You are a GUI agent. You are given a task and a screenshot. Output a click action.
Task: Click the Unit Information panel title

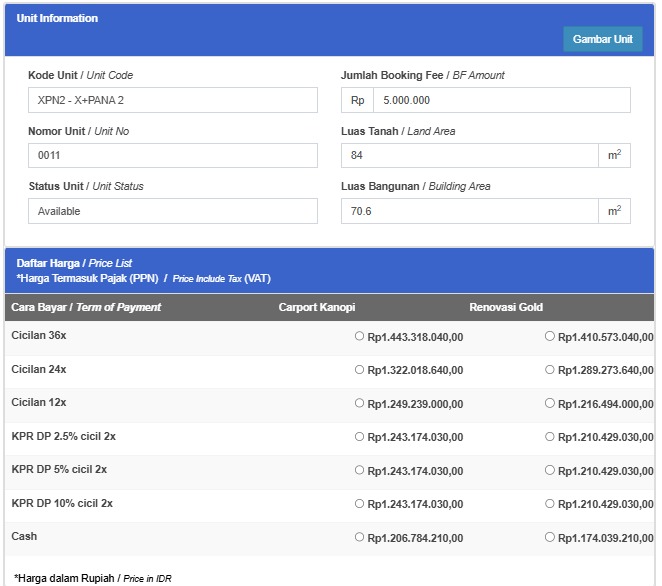(x=57, y=18)
